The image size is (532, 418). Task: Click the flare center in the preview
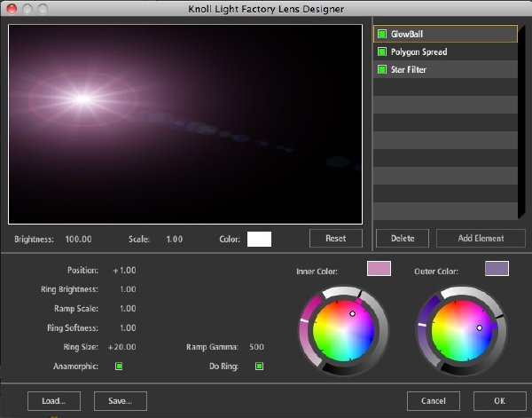point(83,99)
